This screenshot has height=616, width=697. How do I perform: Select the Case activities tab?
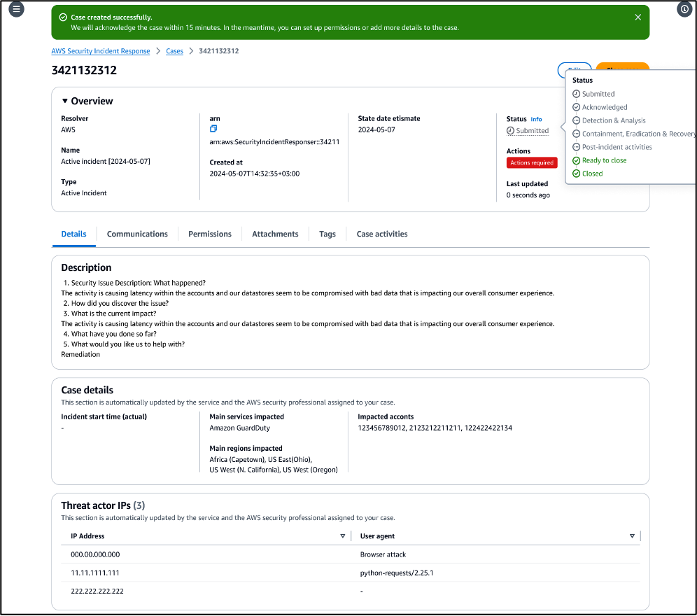382,234
